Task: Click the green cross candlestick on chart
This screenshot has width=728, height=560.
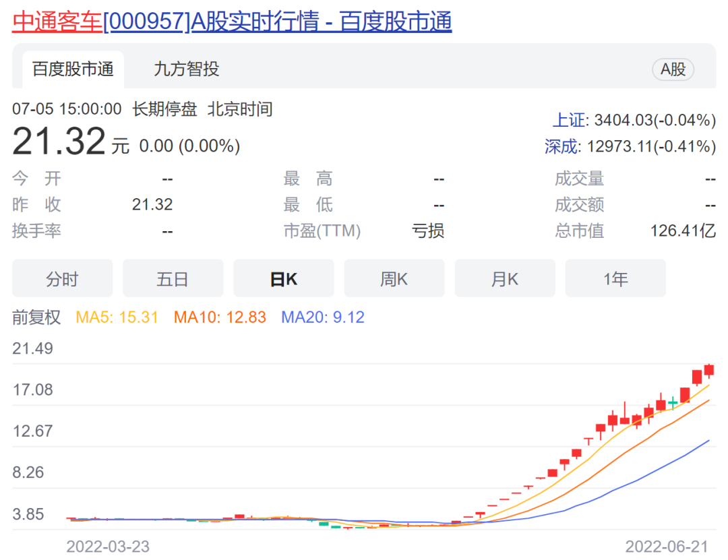Action: 673,403
